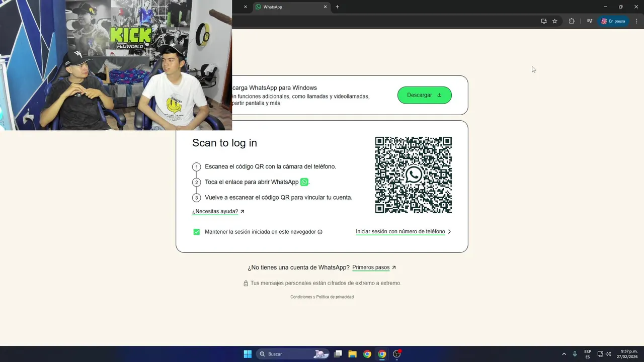Open Chrome extensions puzzle icon
Image resolution: width=644 pixels, height=362 pixels.
[x=572, y=21]
